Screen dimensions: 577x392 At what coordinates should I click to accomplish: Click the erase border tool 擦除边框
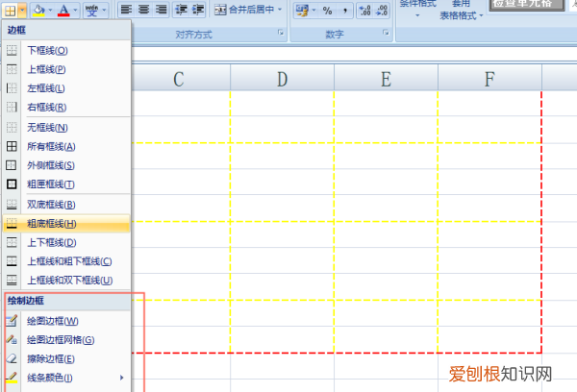click(13, 358)
